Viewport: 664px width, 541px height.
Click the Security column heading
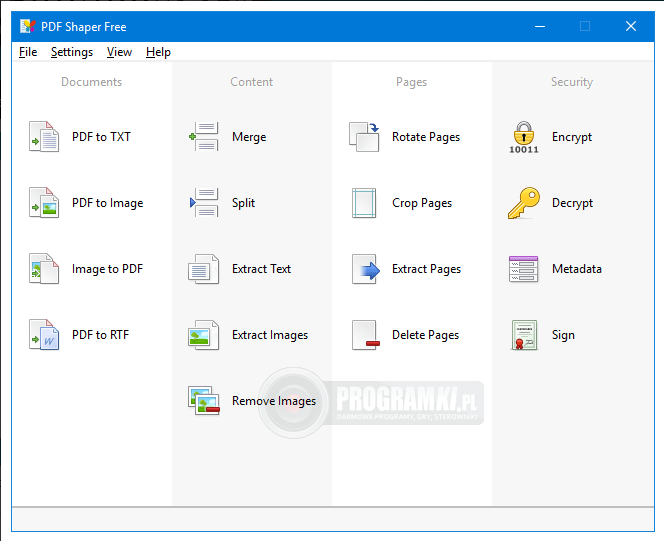572,82
